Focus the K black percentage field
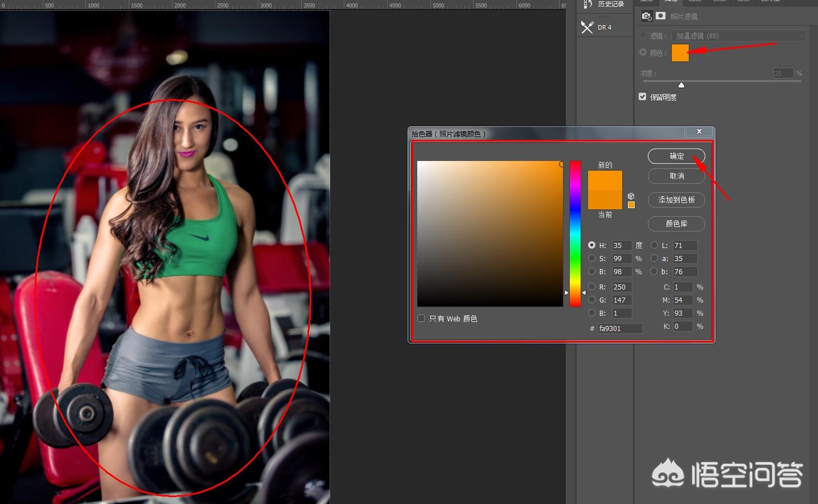The height and width of the screenshot is (504, 818). click(x=683, y=326)
